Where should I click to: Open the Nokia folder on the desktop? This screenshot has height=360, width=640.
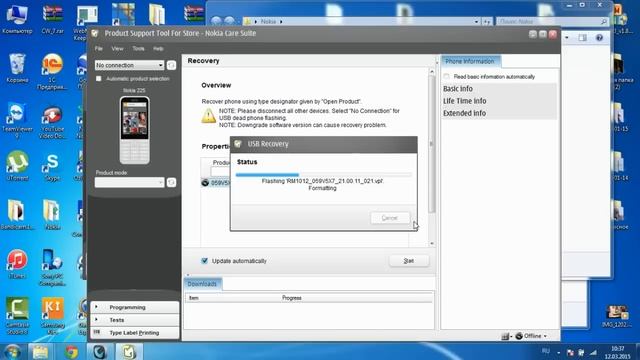52,214
